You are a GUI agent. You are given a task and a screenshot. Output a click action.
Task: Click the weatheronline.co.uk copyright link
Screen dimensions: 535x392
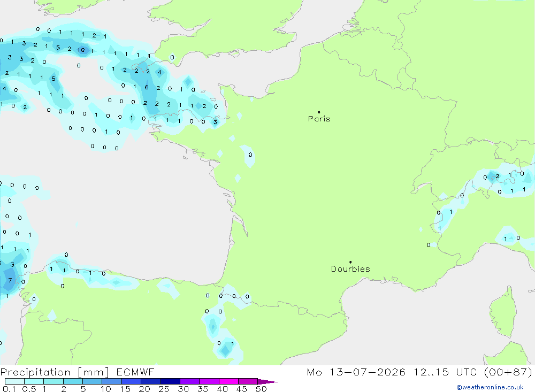[490, 387]
